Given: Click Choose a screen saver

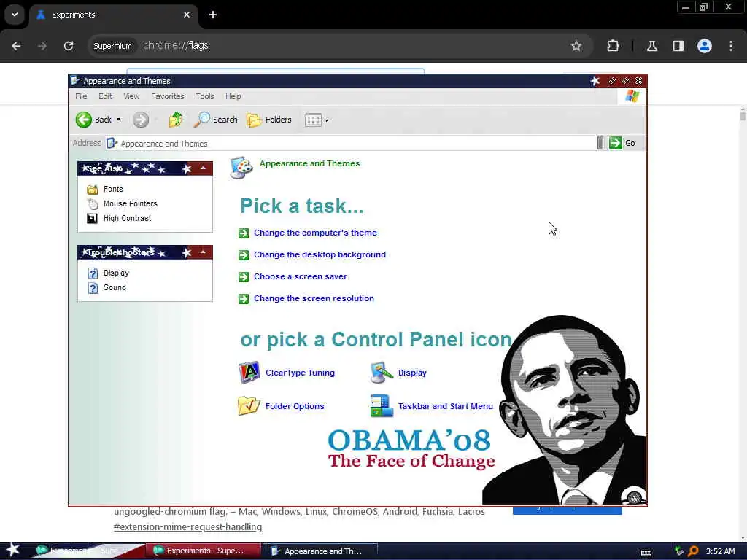Looking at the screenshot, I should 300,276.
